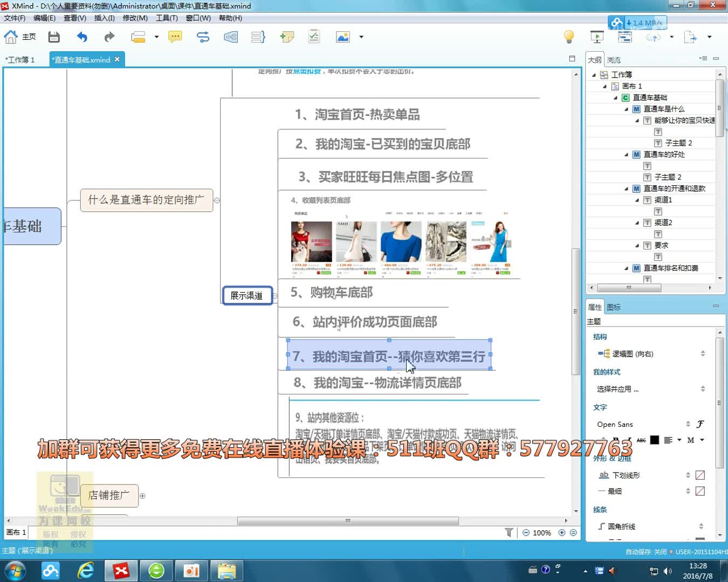The image size is (728, 582).
Task: Open the 插入(I) menu
Action: [104, 18]
